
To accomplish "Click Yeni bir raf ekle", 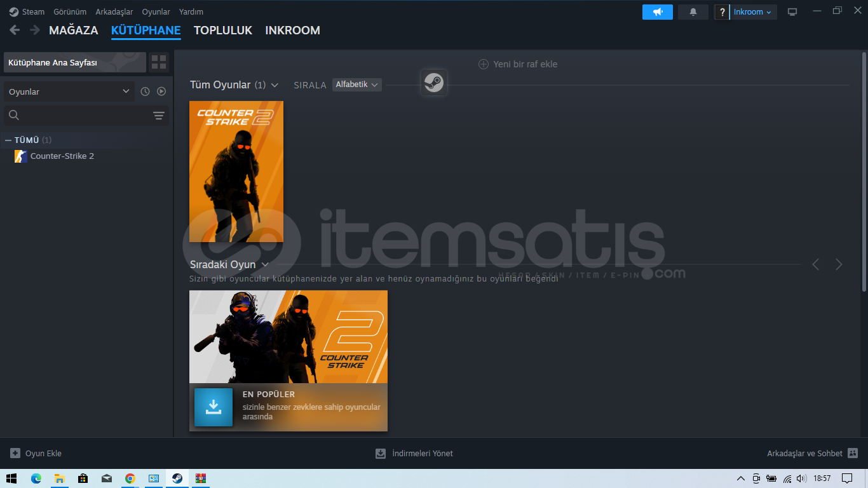I will click(526, 64).
